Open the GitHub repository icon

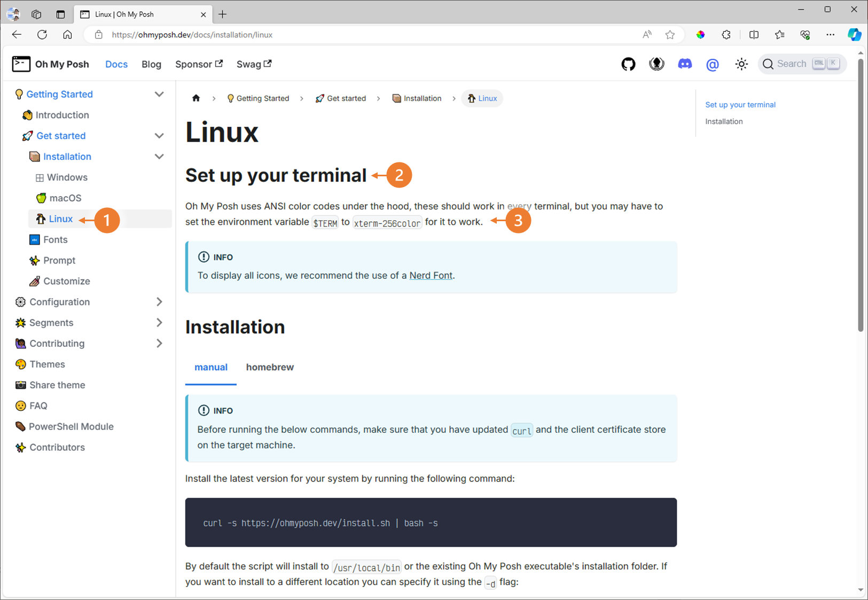tap(628, 64)
